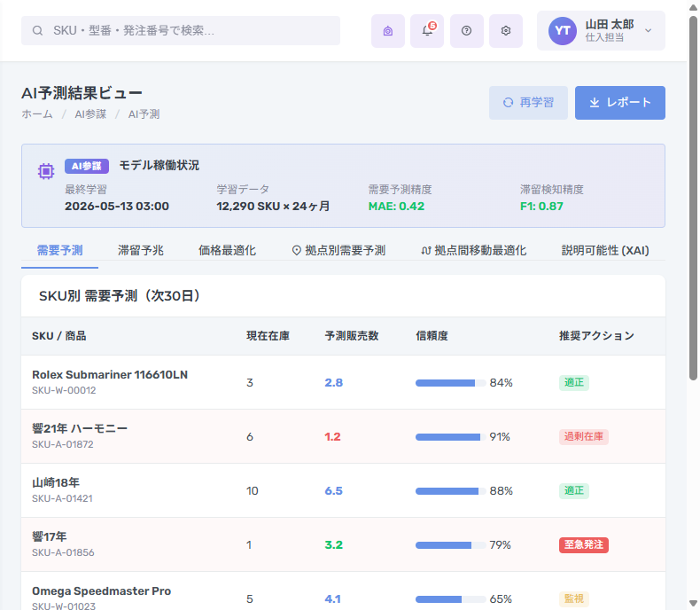
Task: Click the 再学習 button
Action: coord(528,103)
